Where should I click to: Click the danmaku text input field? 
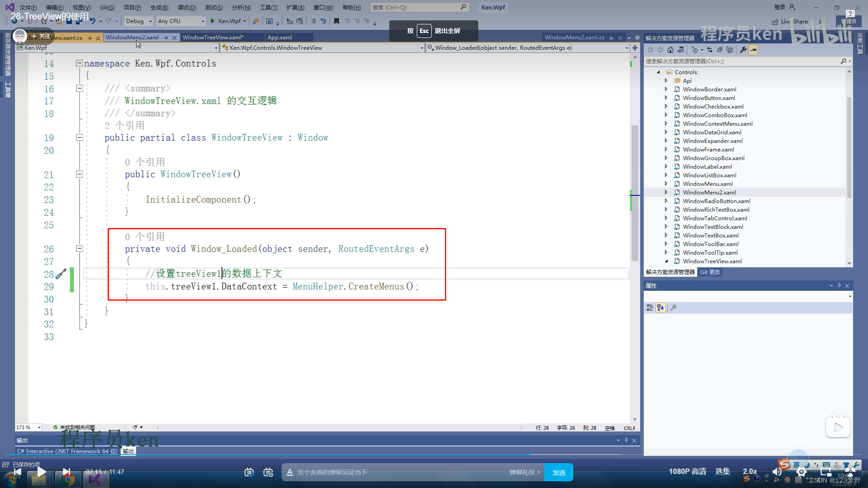[x=402, y=472]
